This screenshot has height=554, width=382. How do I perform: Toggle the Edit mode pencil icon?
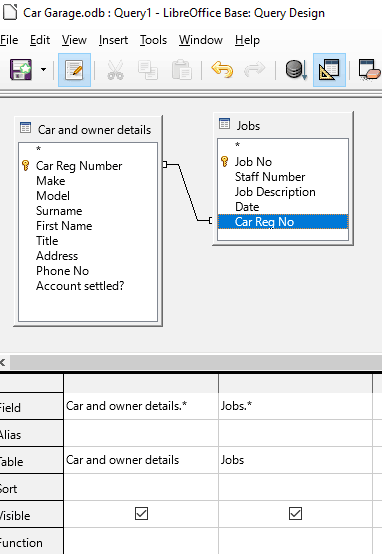[74, 70]
